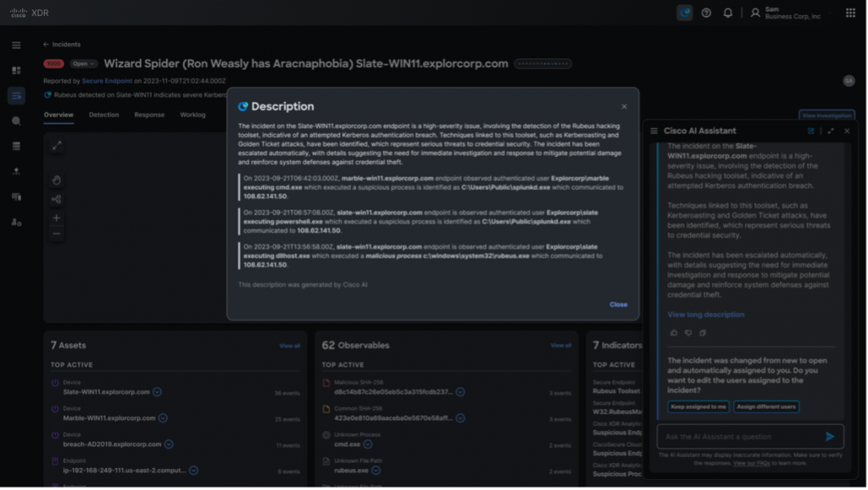Switch to the Detection tab
This screenshot has width=868, height=490.
pyautogui.click(x=103, y=114)
